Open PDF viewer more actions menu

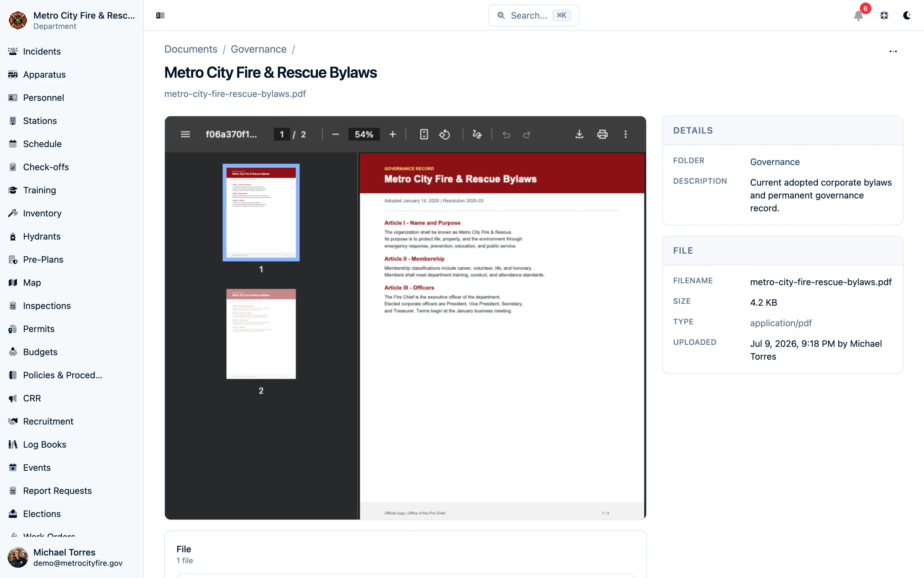click(x=625, y=134)
